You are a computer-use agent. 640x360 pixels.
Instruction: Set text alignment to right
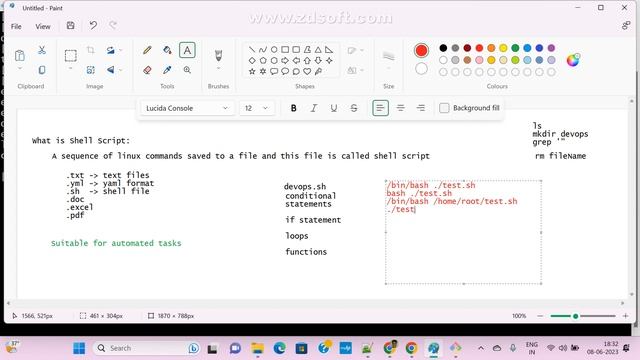tap(420, 108)
